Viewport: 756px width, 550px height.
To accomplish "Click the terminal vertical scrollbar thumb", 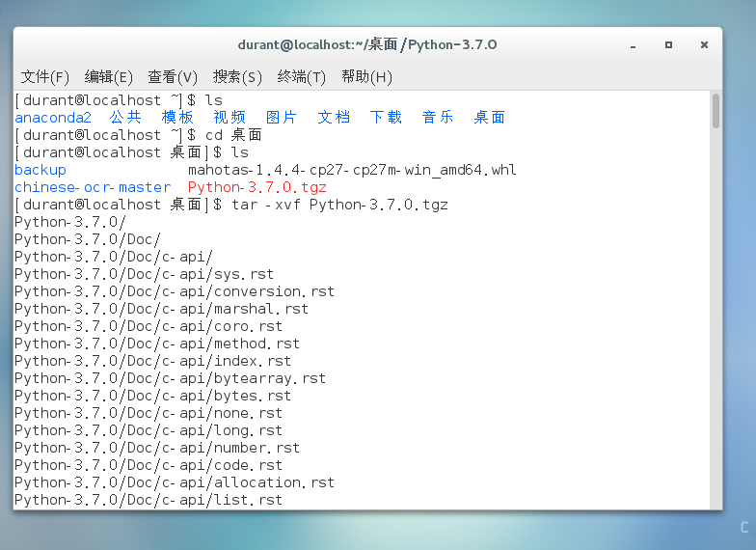I will 715,111.
